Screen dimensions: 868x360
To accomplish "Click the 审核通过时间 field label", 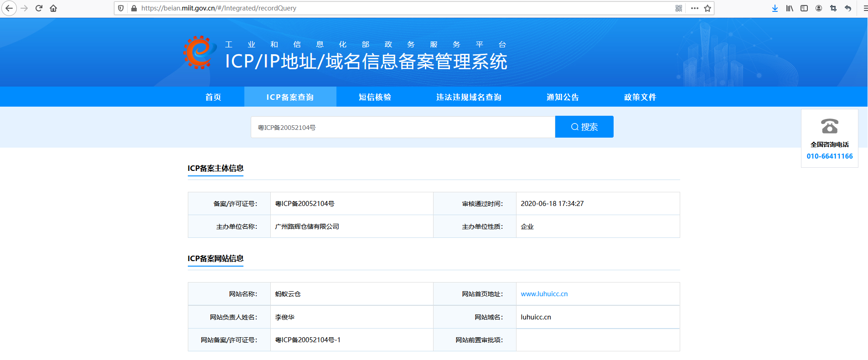I will point(482,204).
